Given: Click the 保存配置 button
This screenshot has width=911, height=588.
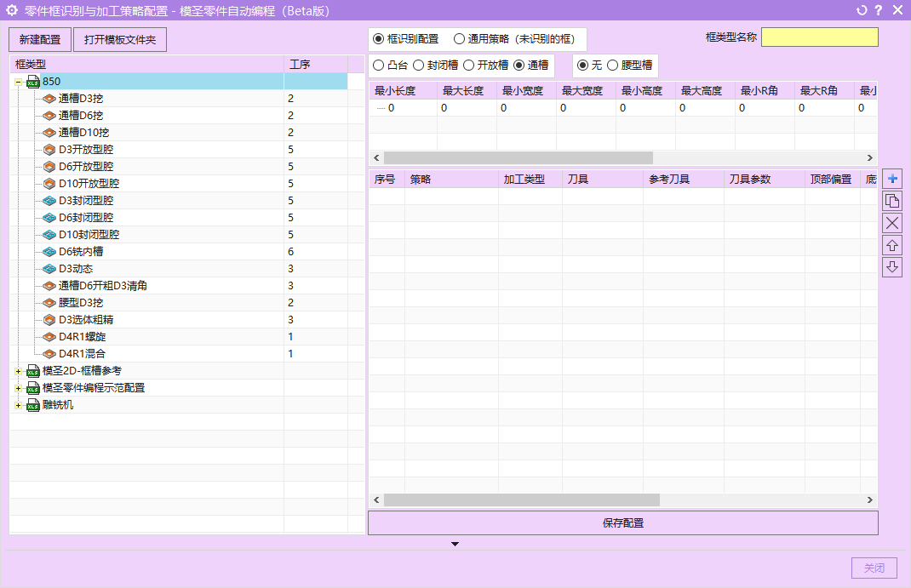Looking at the screenshot, I should (x=623, y=523).
